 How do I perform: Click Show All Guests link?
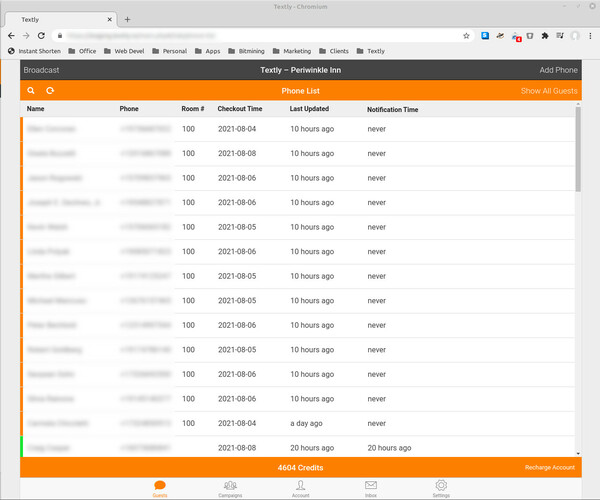point(549,91)
